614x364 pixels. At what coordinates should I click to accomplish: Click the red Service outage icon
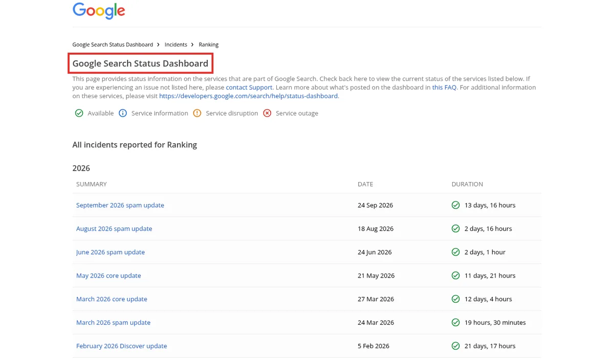pos(267,113)
